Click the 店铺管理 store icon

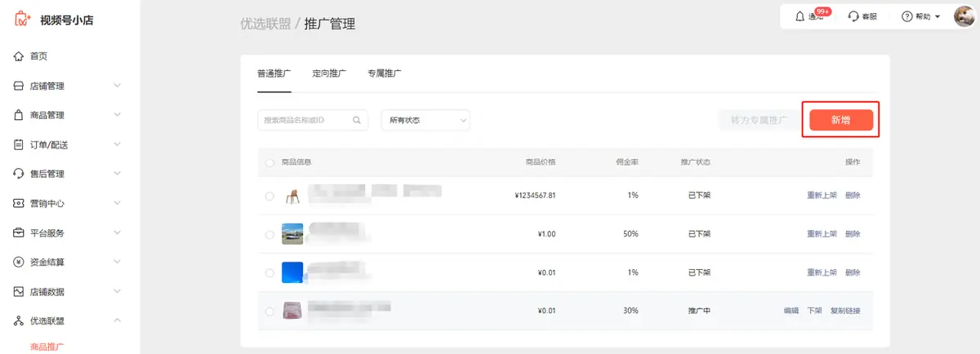19,86
